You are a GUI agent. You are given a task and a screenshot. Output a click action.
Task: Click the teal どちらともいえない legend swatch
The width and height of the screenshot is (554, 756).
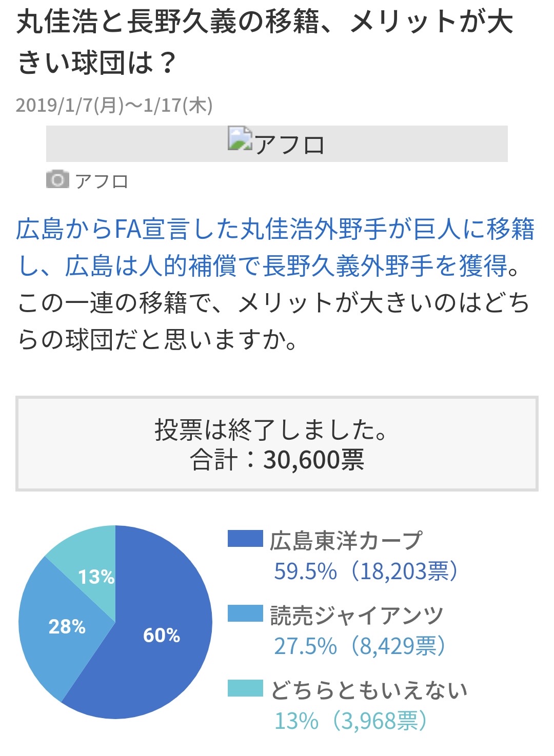point(245,688)
